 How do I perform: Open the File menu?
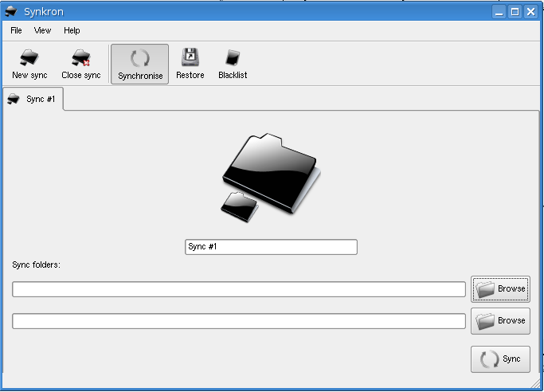(x=16, y=30)
